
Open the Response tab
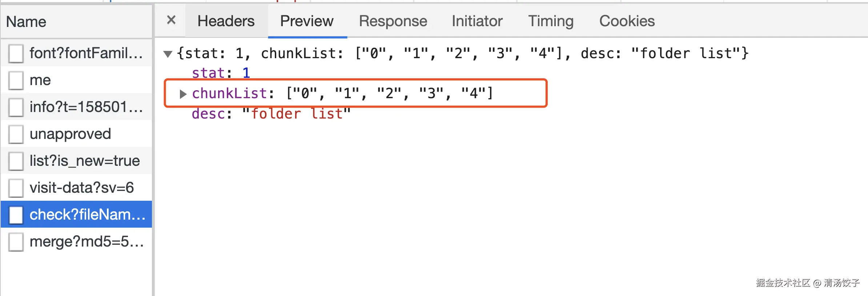(x=393, y=21)
